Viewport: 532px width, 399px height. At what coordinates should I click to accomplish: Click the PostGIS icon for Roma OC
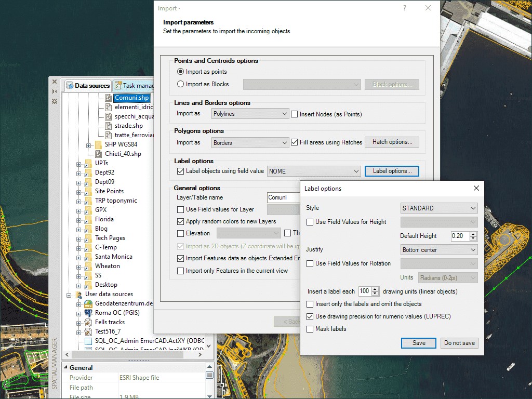[x=88, y=313]
